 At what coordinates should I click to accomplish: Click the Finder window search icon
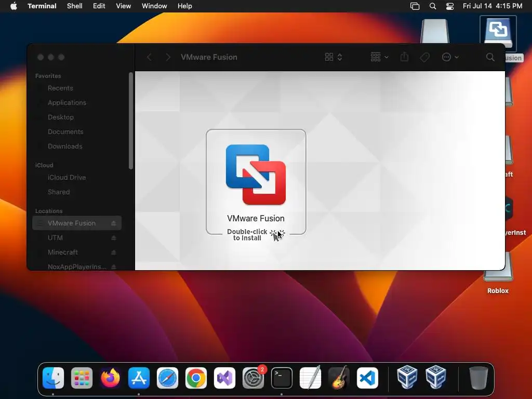pyautogui.click(x=490, y=57)
